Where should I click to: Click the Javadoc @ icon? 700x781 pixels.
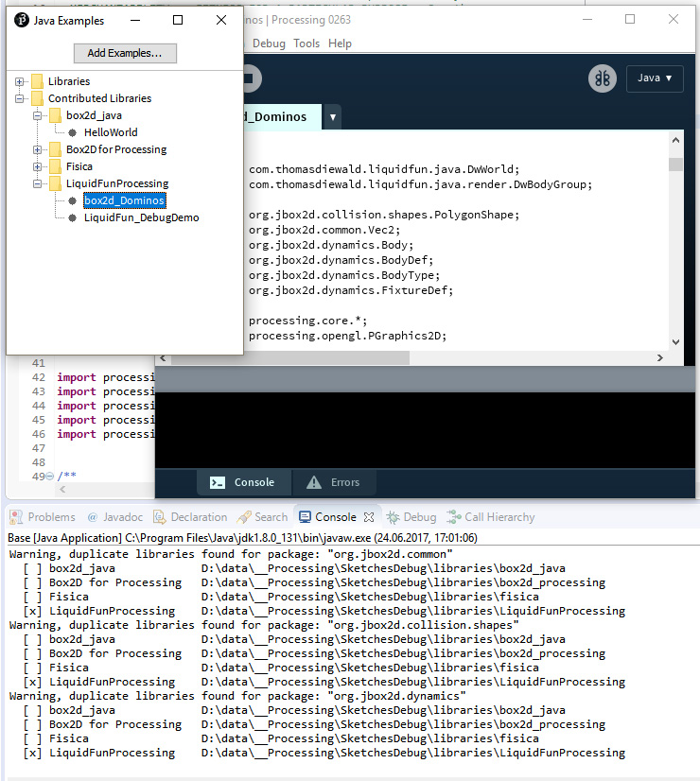(x=93, y=517)
